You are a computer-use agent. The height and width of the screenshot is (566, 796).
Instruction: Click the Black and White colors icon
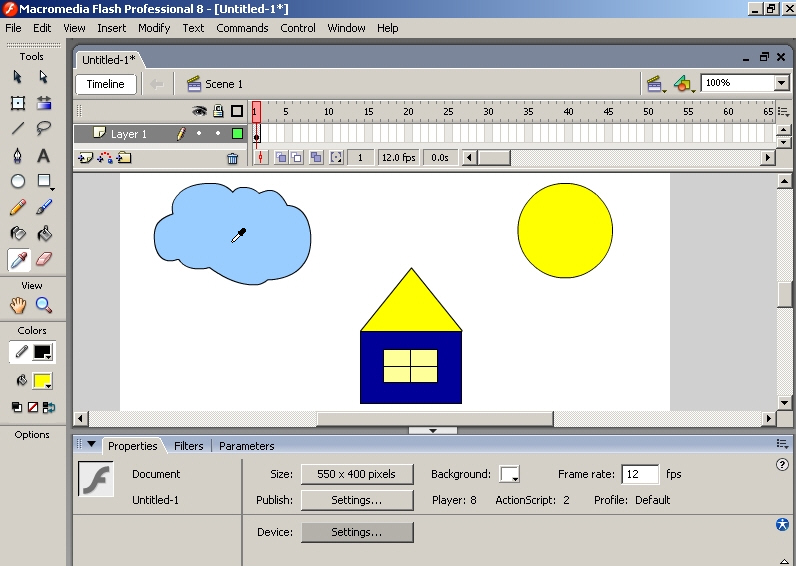pyautogui.click(x=17, y=407)
